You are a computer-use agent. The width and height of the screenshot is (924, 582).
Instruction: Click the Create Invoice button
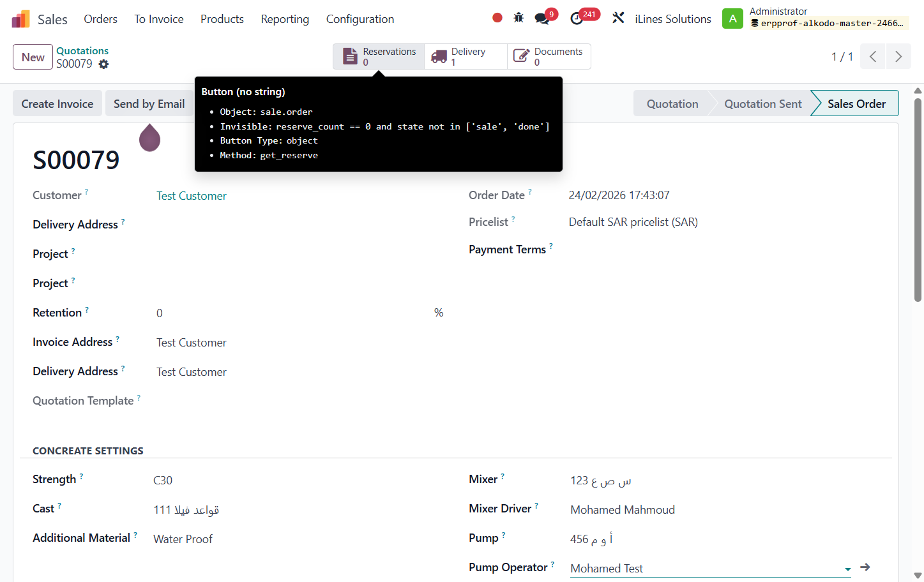(57, 103)
